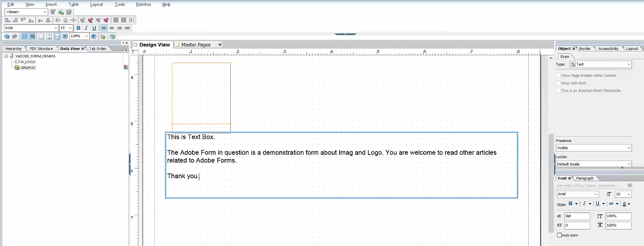Click the Send to Back red layer icon
Viewport: 644px width, 246px height.
click(106, 20)
